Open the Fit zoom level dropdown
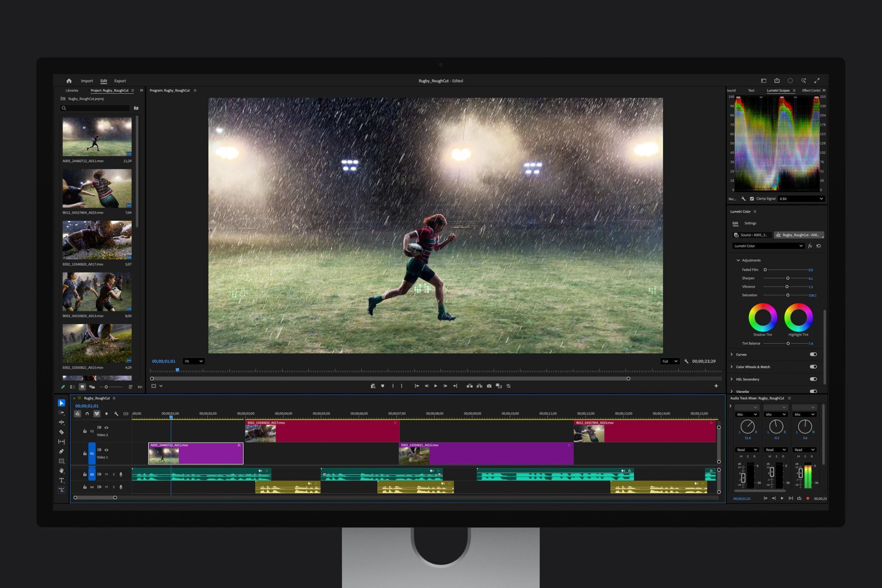 (193, 362)
